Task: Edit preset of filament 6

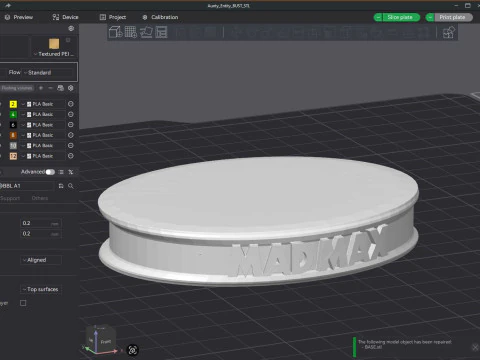Action: coord(71,125)
